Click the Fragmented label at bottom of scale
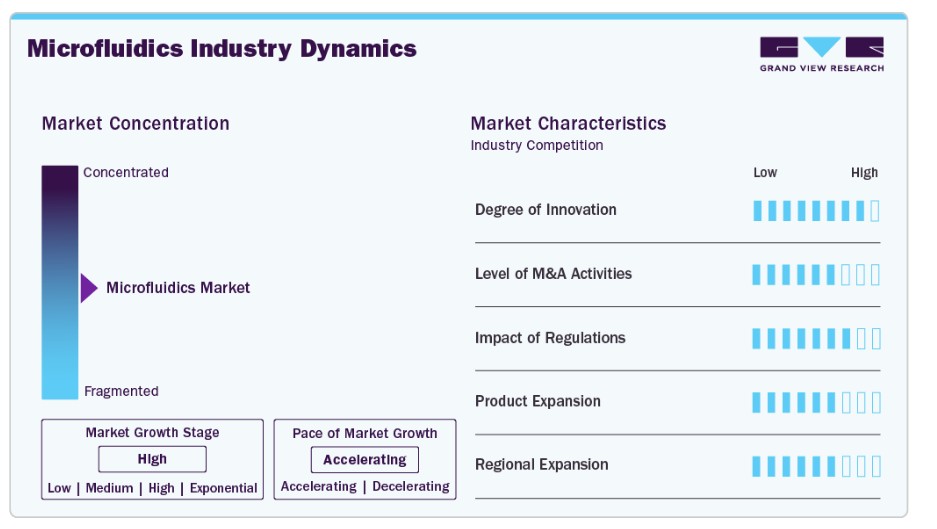The width and height of the screenshot is (937, 529). pyautogui.click(x=121, y=391)
